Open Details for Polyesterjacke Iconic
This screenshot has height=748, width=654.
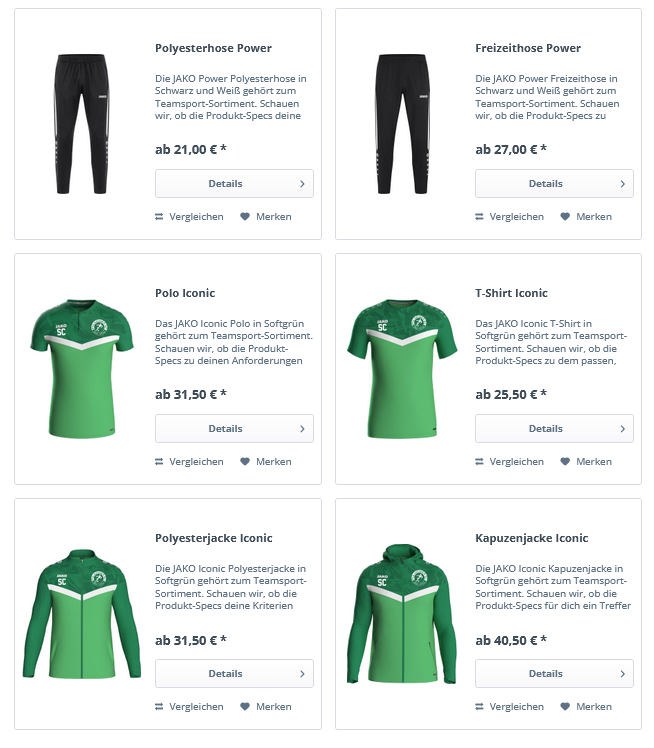pos(234,674)
